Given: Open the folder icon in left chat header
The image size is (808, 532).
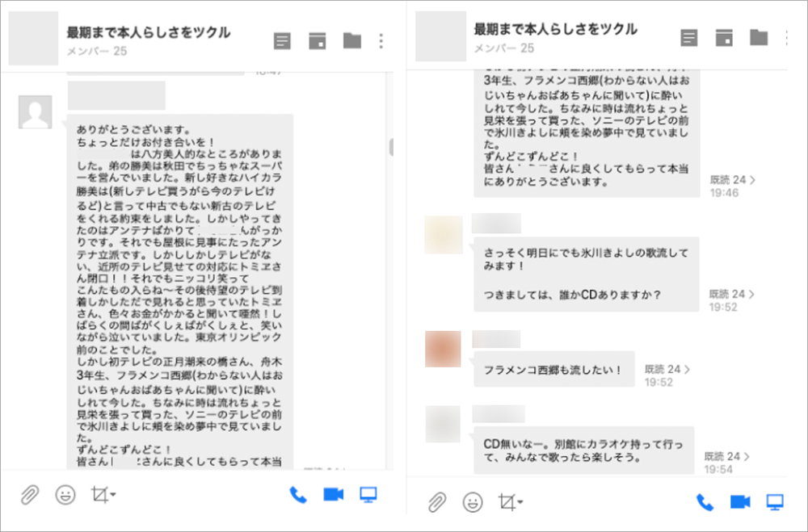Looking at the screenshot, I should click(351, 41).
